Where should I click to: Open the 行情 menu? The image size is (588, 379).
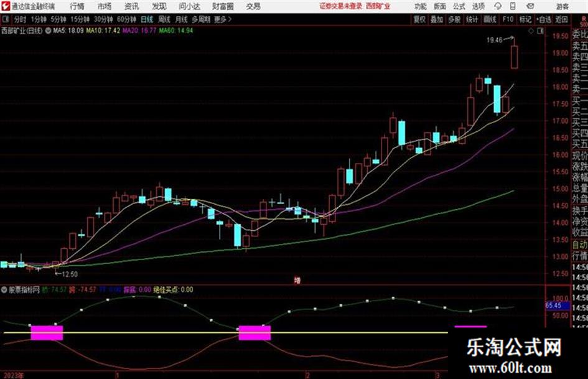pyautogui.click(x=77, y=6)
